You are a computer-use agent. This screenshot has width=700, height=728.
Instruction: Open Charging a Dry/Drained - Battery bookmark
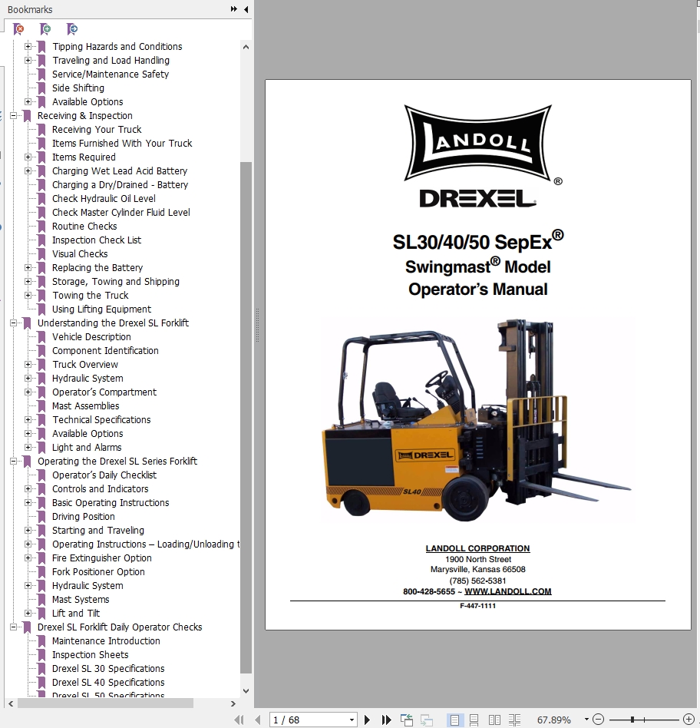coord(121,185)
